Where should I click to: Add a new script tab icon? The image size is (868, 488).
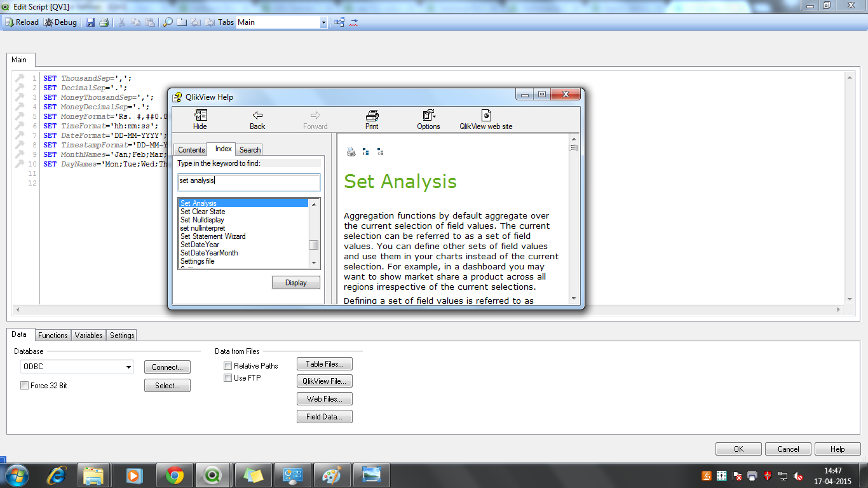pos(182,22)
